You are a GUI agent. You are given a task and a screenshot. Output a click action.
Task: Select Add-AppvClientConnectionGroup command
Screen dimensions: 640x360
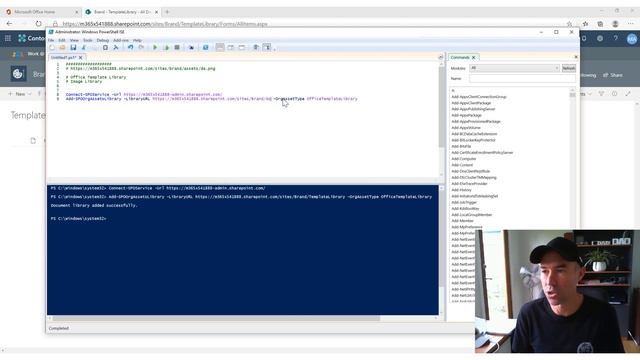[x=479, y=97]
